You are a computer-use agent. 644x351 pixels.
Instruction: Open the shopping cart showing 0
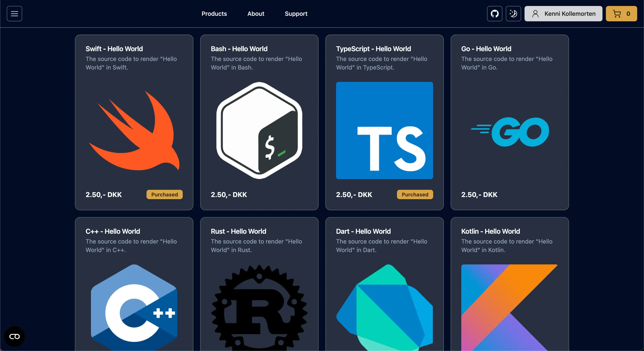(621, 14)
